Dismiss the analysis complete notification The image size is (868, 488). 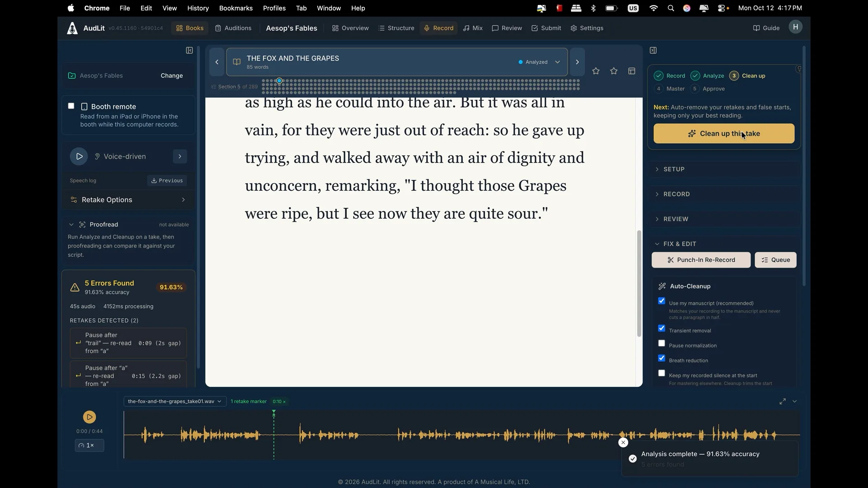pos(623,442)
